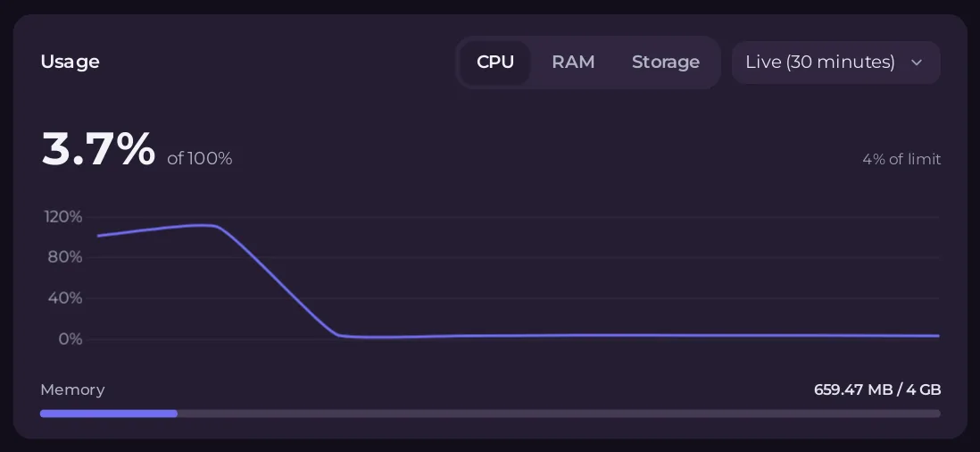This screenshot has height=452, width=980.
Task: Click the descending slope of the CPU graph
Action: click(x=278, y=281)
